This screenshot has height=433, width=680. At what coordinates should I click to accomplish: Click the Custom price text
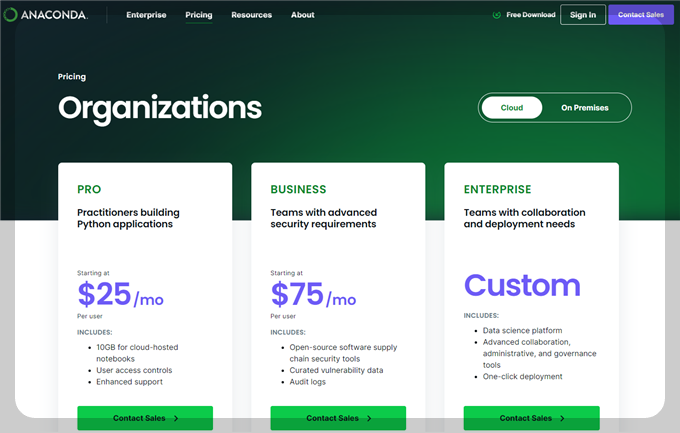click(522, 285)
